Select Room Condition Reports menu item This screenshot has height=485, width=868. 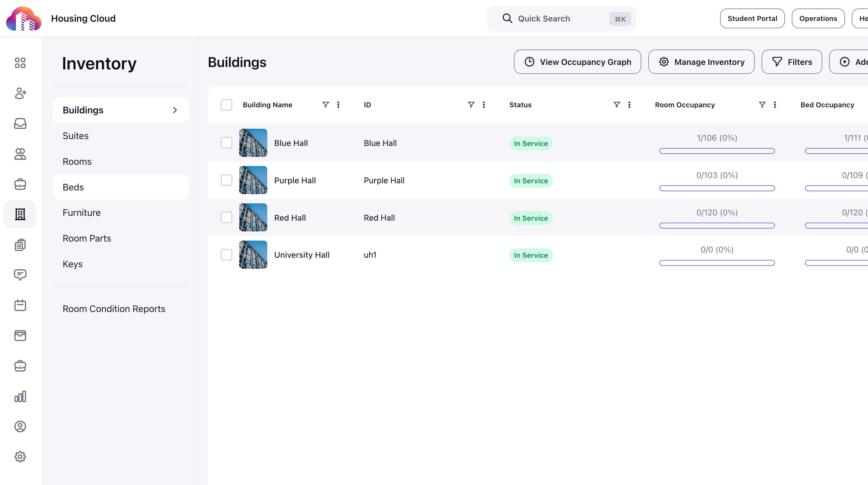click(x=114, y=309)
